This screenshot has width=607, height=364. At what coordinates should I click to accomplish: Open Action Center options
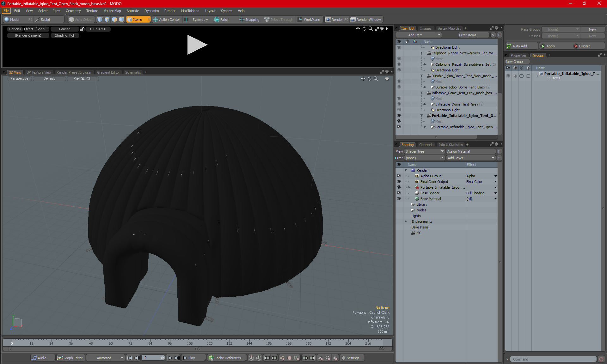pyautogui.click(x=167, y=20)
